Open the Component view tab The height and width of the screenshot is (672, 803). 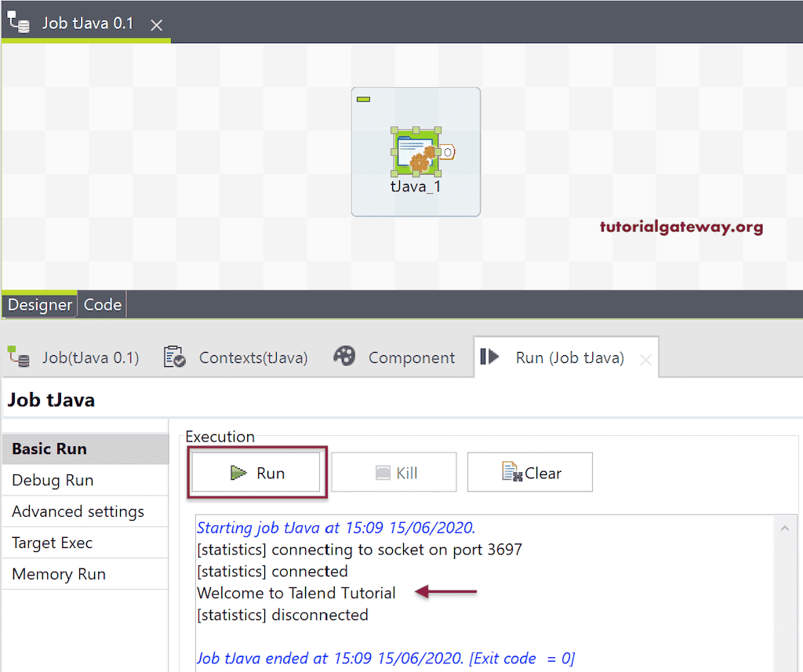(394, 358)
